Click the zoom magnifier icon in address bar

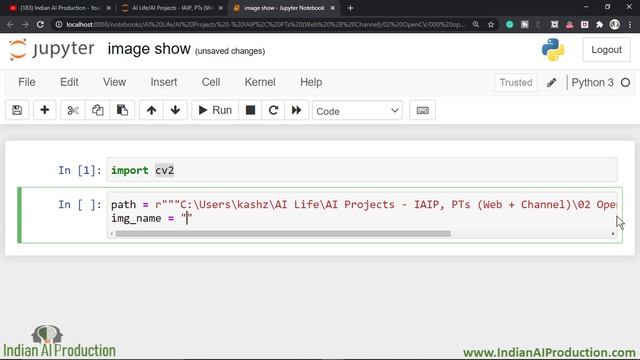pos(476,24)
